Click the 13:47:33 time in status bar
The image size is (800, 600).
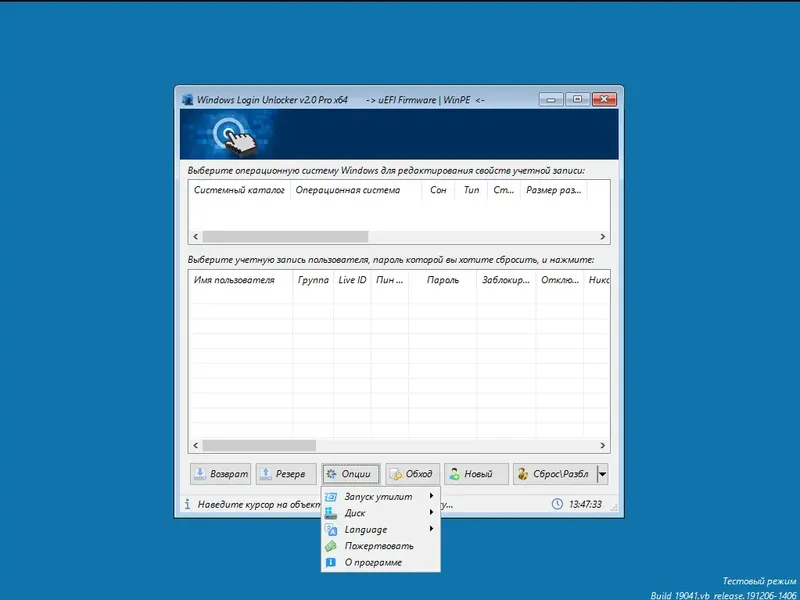(x=585, y=504)
